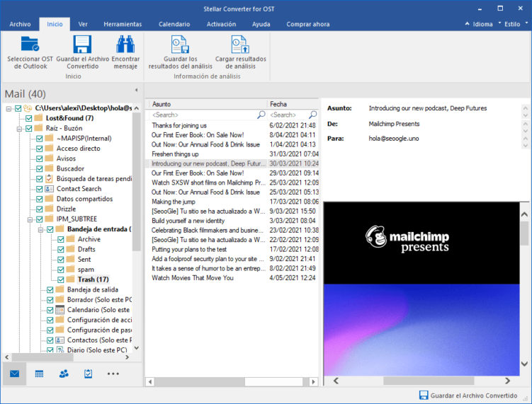
Task: Collapse the Mail folder pane arrow
Action: [x=137, y=90]
